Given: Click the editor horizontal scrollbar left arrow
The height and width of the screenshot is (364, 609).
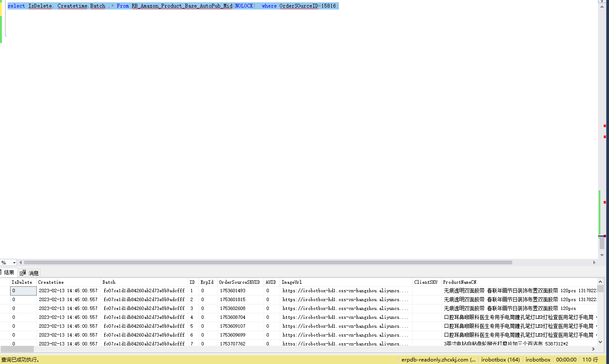Looking at the screenshot, I should 20,263.
